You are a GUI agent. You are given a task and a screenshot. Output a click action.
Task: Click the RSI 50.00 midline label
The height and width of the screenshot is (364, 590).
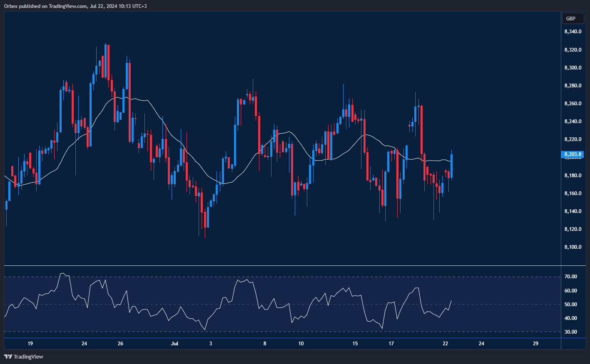click(x=570, y=305)
